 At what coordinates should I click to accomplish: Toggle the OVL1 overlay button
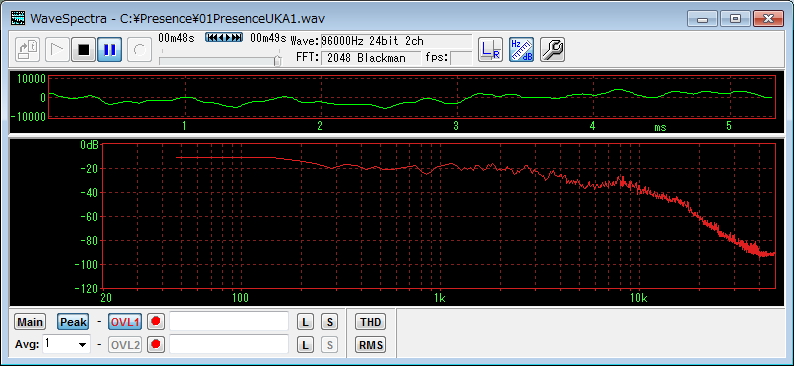point(125,321)
